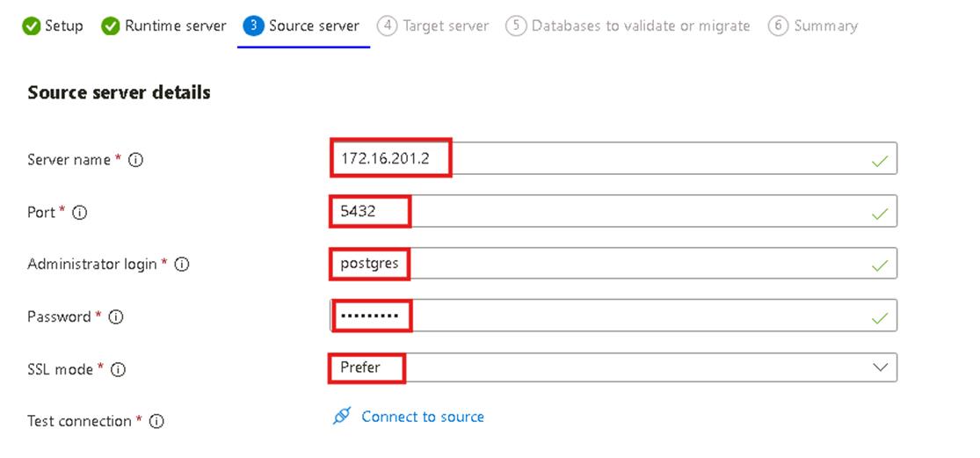Image resolution: width=980 pixels, height=458 pixels.
Task: Click the plug icon for Connect to source
Action: coord(342,417)
